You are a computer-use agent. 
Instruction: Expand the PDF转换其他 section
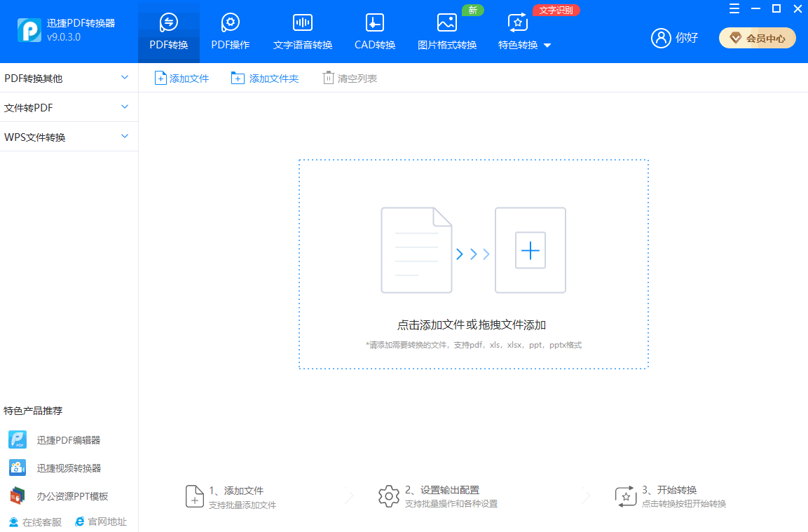coord(125,78)
